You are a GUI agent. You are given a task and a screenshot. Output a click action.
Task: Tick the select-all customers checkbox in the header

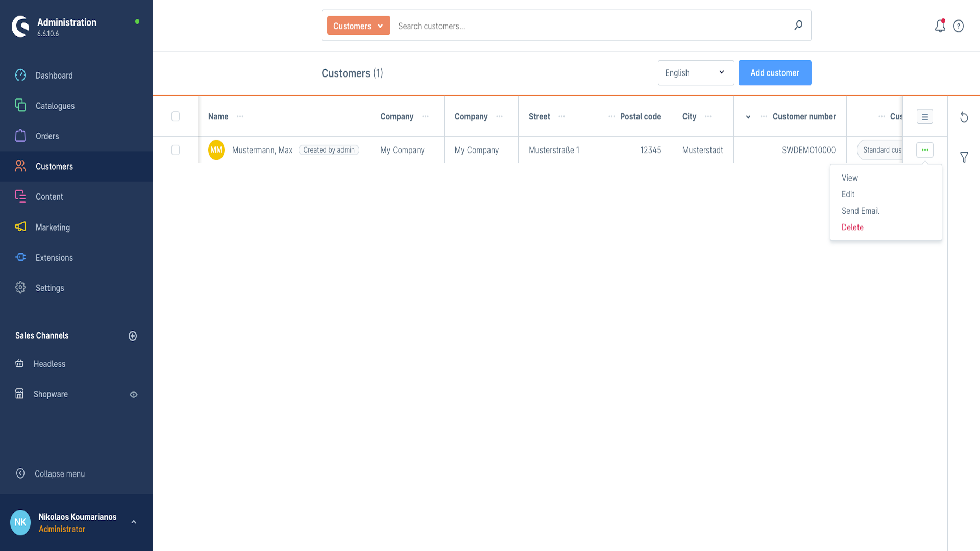[176, 117]
